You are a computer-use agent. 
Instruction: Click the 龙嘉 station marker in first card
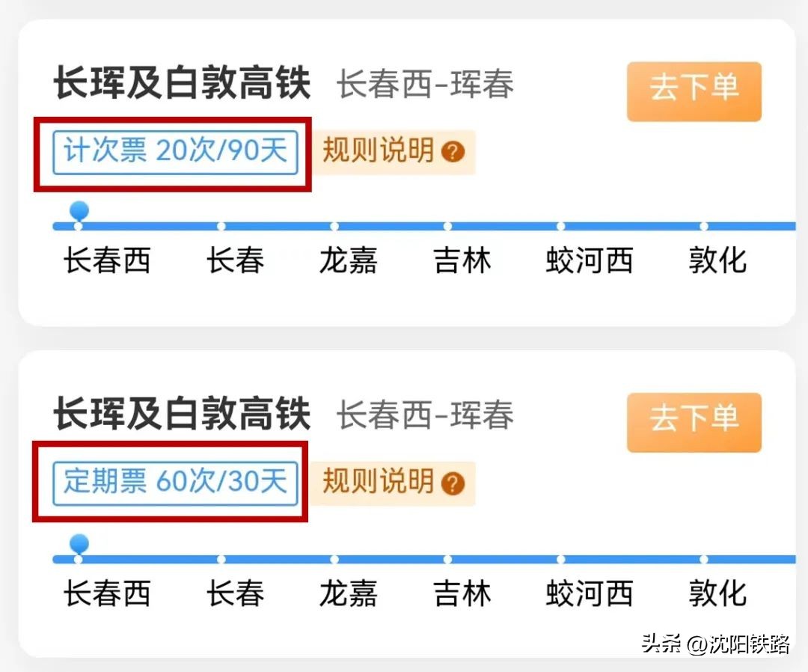334,225
